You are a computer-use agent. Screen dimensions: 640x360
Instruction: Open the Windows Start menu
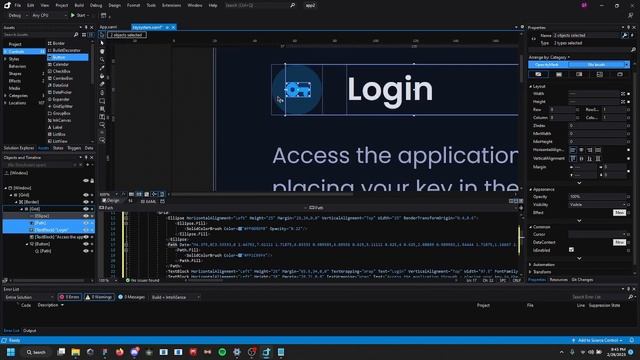pyautogui.click(x=11, y=352)
